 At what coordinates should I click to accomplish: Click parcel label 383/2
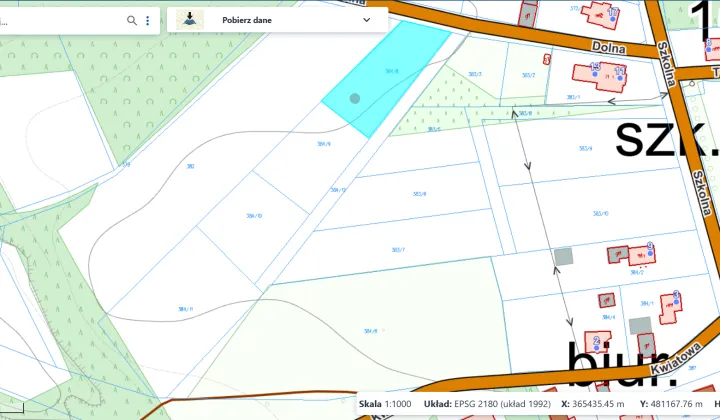tap(529, 75)
